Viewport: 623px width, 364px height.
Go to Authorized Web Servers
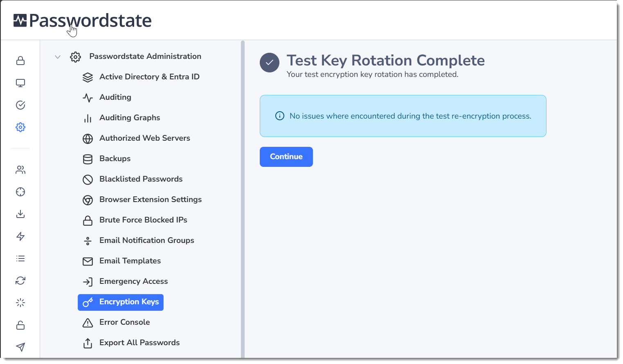pos(145,138)
